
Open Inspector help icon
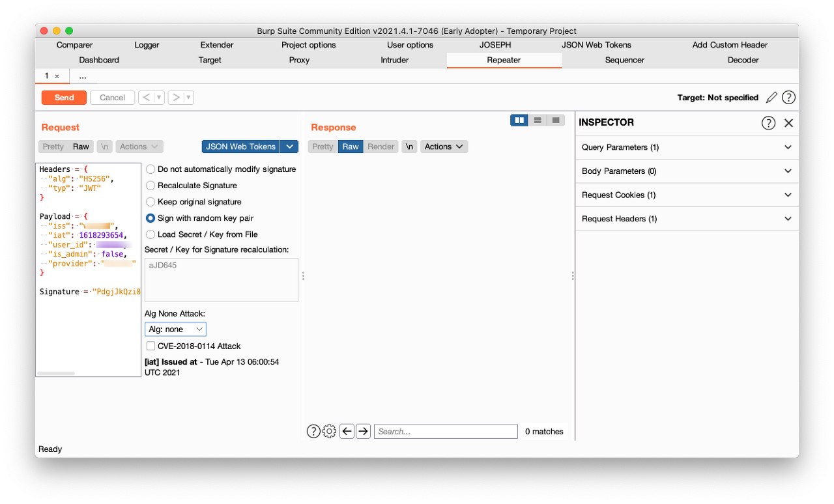click(768, 122)
